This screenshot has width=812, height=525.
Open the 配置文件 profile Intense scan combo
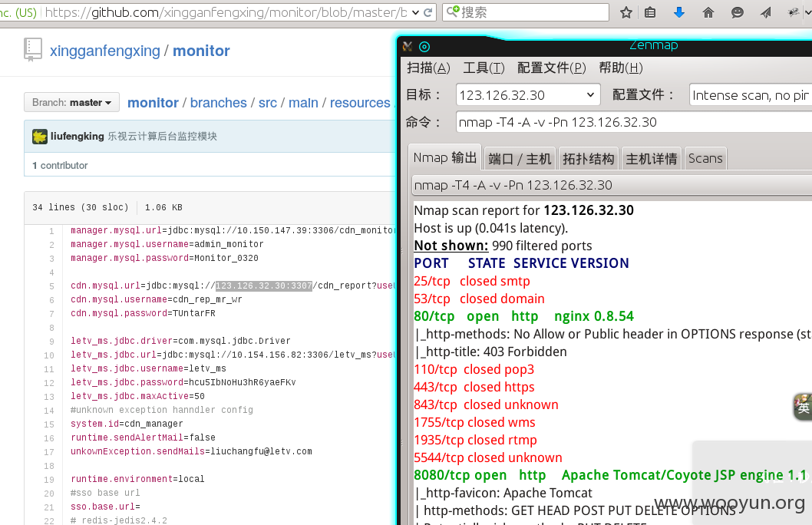coord(751,94)
